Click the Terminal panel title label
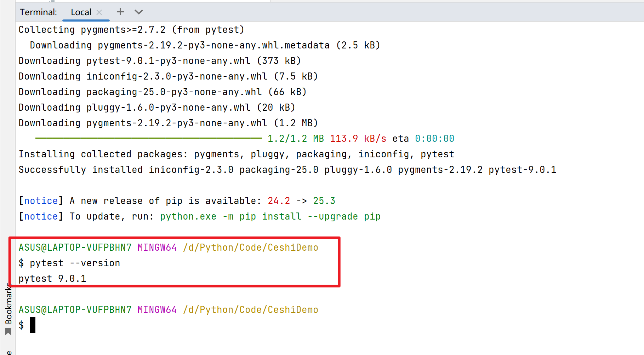The image size is (644, 355). coord(38,12)
